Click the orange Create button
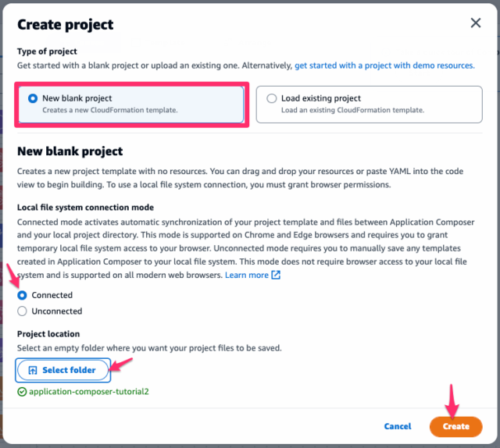500x448 pixels. pos(455,426)
